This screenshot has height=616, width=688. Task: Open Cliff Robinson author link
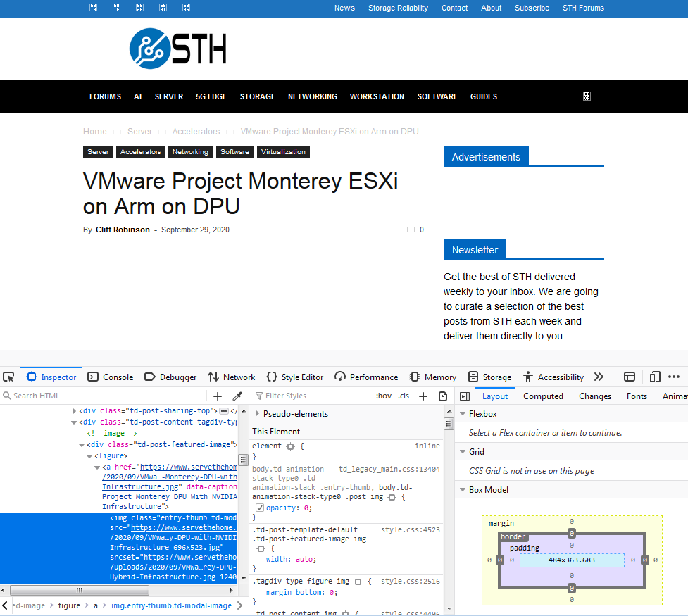click(x=123, y=230)
